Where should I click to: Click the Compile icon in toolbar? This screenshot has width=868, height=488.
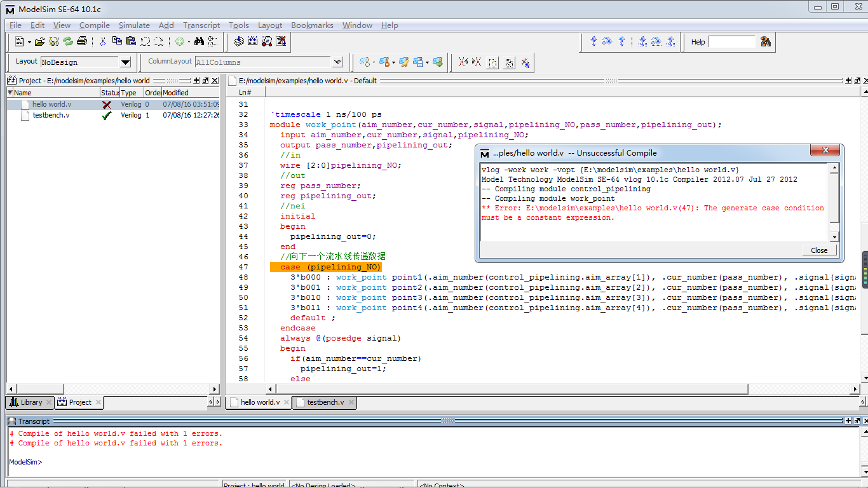[x=239, y=42]
